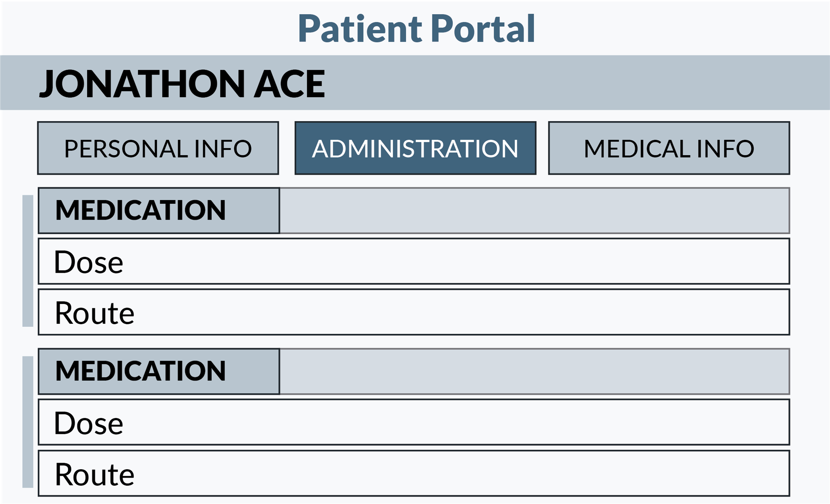Screen dimensions: 830x504
Task: Select the vertical bar beside second medication group
Action: click(28, 422)
